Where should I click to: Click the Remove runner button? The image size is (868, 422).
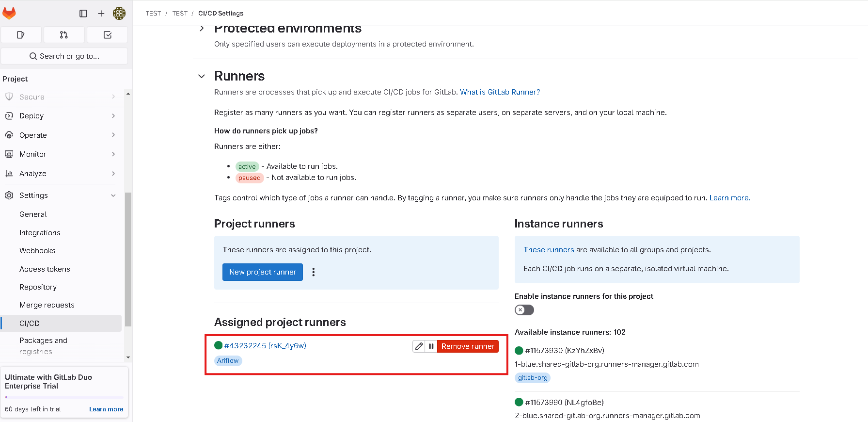coord(468,346)
